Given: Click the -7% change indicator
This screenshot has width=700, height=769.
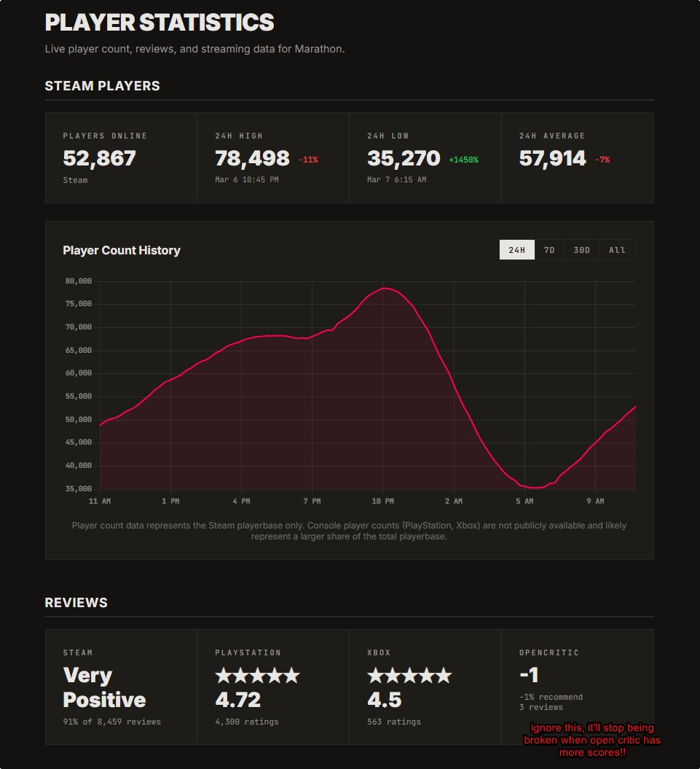Looking at the screenshot, I should coord(602,160).
